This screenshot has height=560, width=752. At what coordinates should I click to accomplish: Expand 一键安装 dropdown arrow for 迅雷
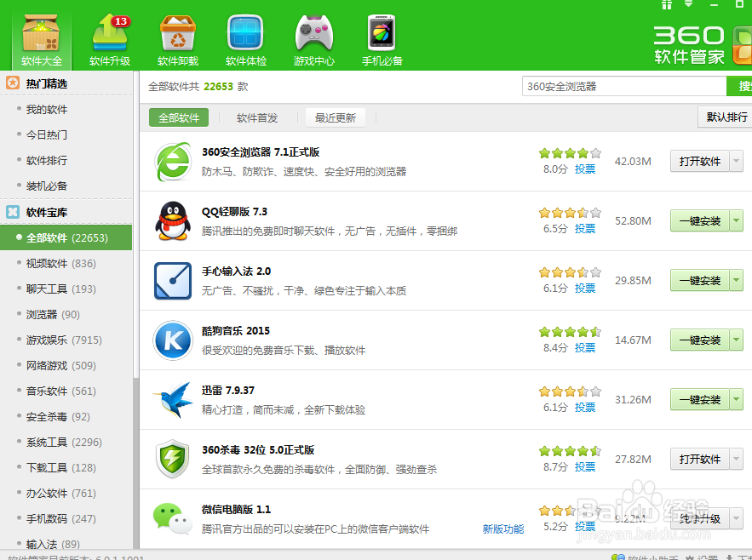[x=736, y=399]
